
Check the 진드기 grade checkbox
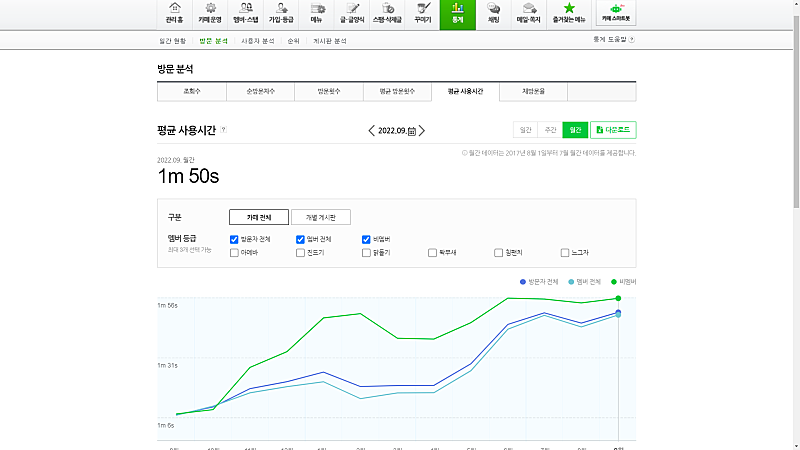coord(300,253)
